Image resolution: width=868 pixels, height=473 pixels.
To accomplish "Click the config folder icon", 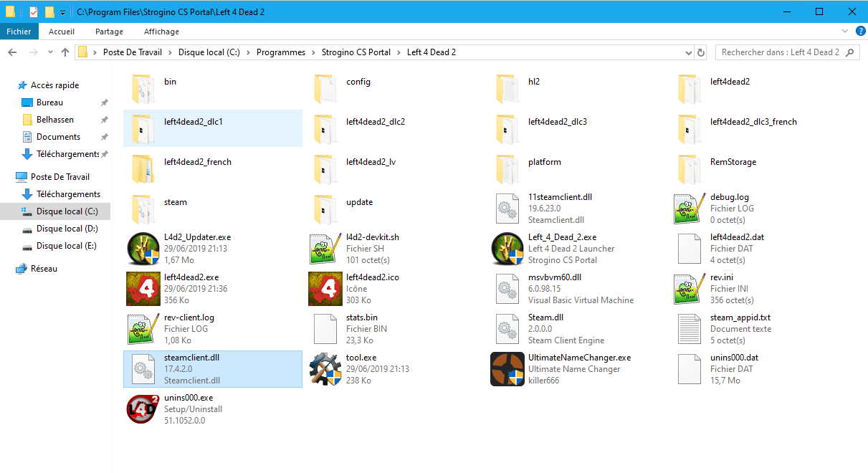I will tap(325, 88).
